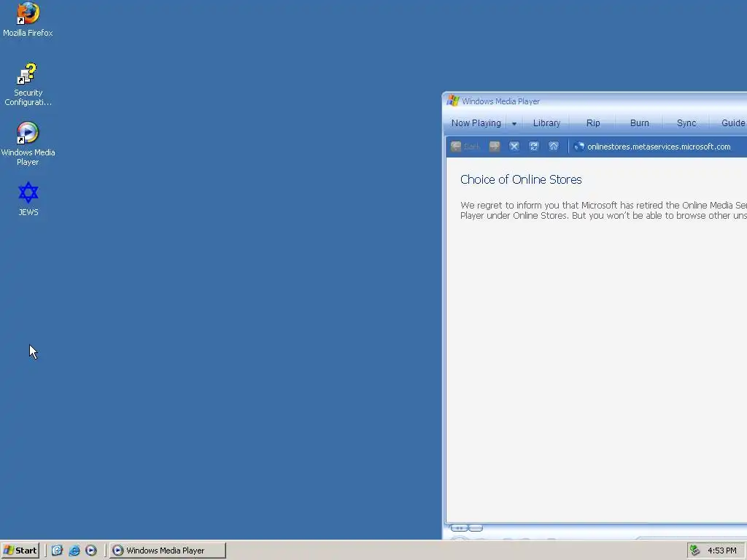Viewport: 747px width, 560px height.
Task: Click the 'We regret to inform you' paragraph
Action: tap(603, 211)
